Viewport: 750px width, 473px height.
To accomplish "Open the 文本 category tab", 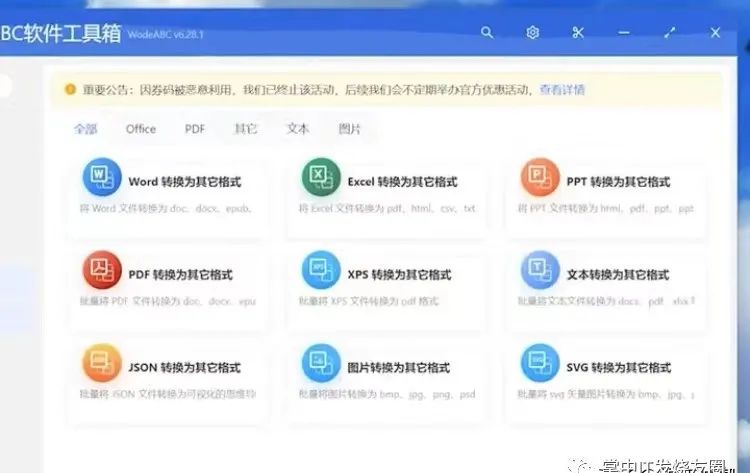I will click(x=298, y=129).
